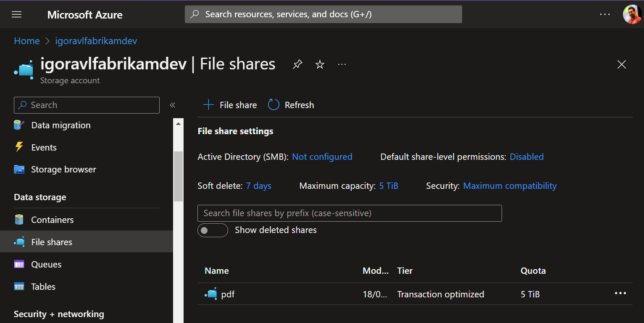Click Data storage section heading
The width and height of the screenshot is (644, 323).
(40, 197)
